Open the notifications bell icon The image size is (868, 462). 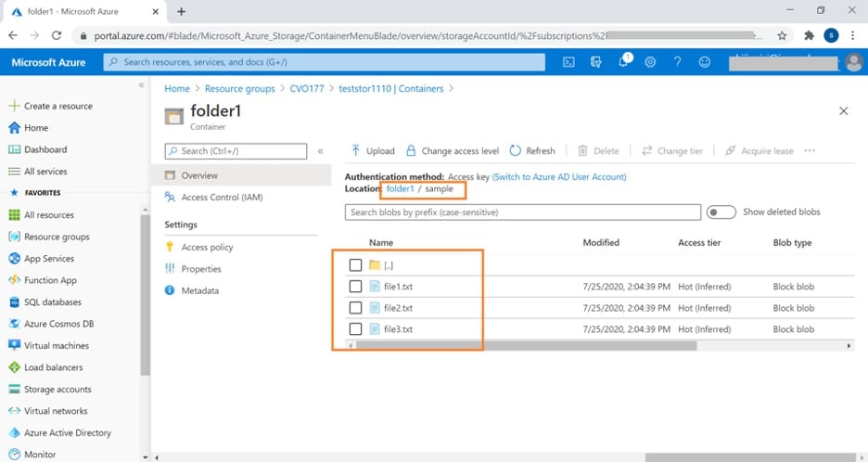(624, 62)
